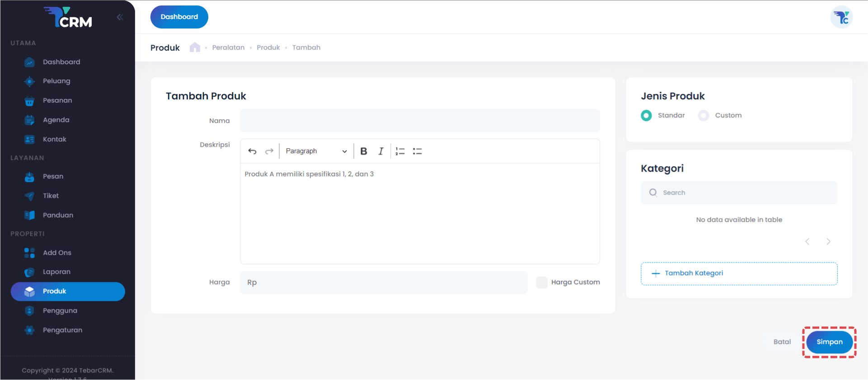Click the redo arrow in editor toolbar
The image size is (868, 380).
coord(269,151)
